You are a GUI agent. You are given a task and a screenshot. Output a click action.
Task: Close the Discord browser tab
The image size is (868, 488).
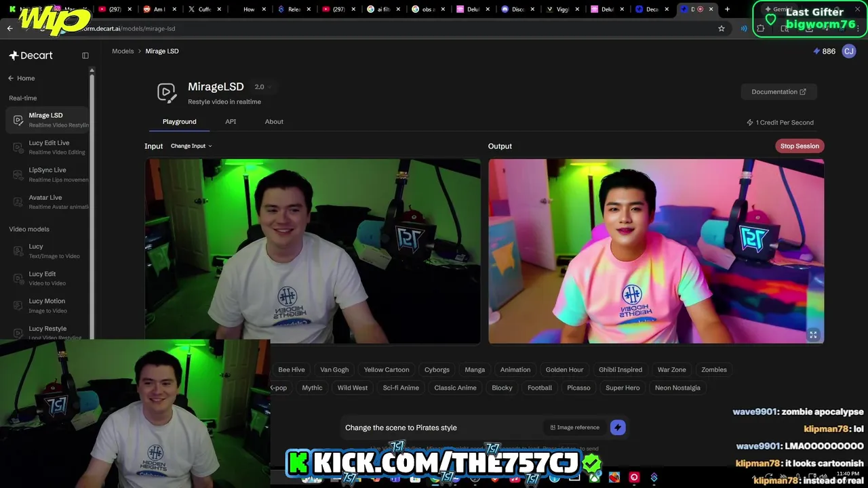pos(533,9)
